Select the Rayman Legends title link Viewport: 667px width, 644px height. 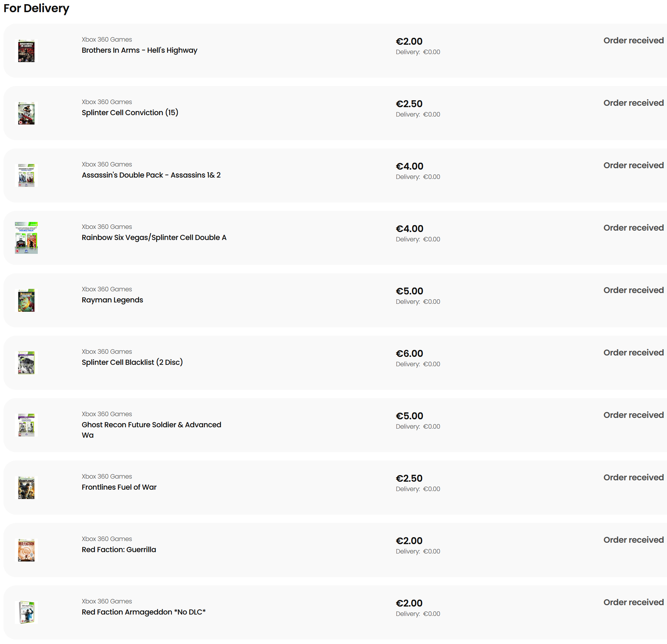(x=112, y=300)
